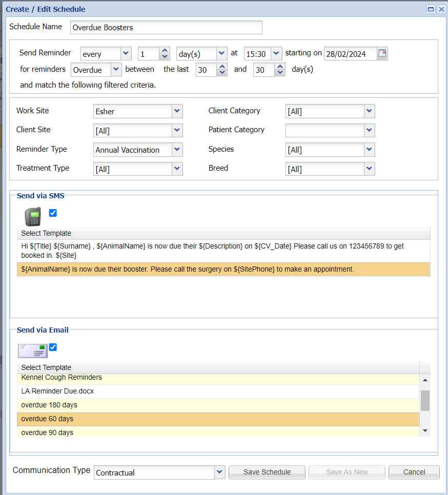Image resolution: width=448 pixels, height=495 pixels.
Task: Click the email envelope icon
Action: pos(32,350)
